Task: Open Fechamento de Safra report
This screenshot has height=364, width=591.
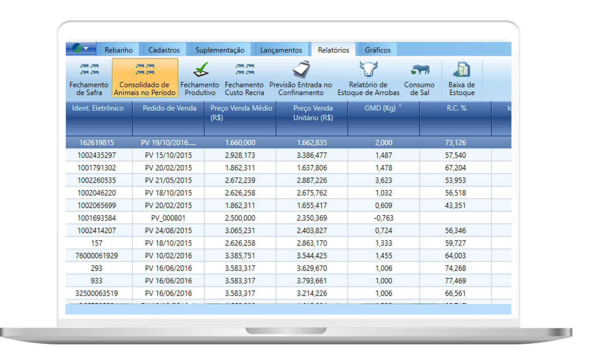Action: click(89, 78)
